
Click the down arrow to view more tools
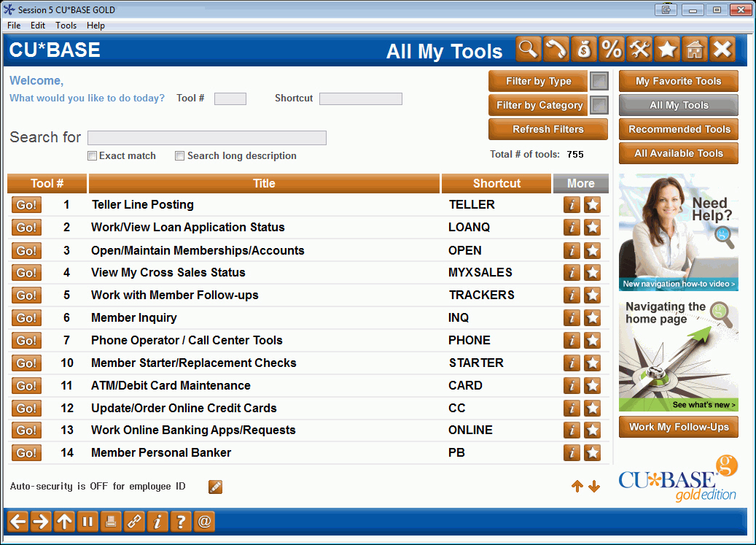click(x=594, y=486)
